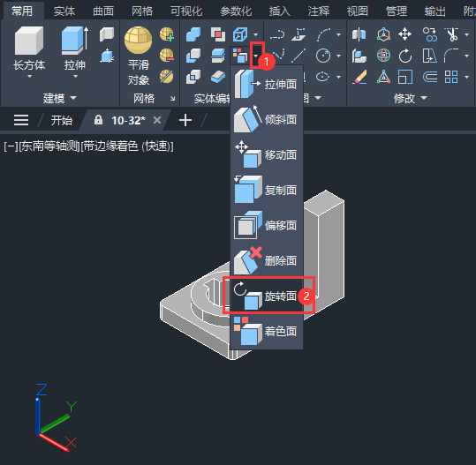
Task: Click the 倾斜面 taper faces icon
Action: [x=247, y=119]
